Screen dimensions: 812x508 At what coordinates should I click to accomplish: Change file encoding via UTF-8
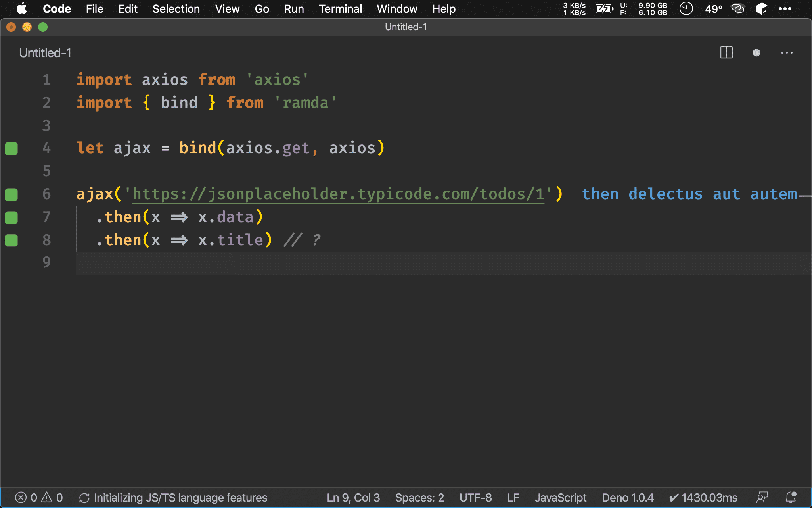475,498
